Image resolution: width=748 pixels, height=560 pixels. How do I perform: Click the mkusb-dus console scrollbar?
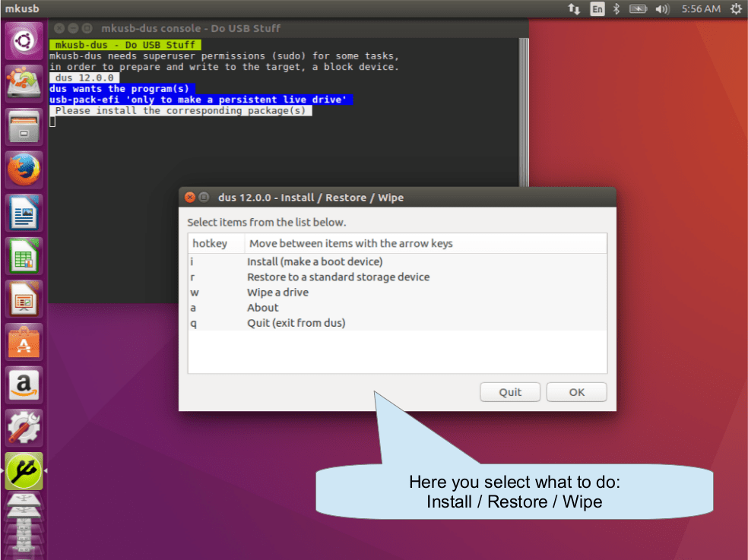point(523,112)
